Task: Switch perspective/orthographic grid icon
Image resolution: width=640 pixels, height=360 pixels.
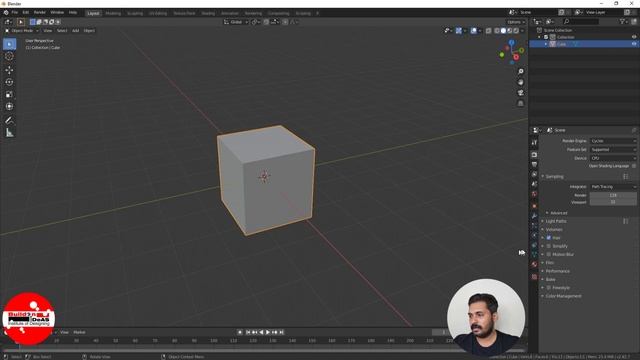Action: 520,103
